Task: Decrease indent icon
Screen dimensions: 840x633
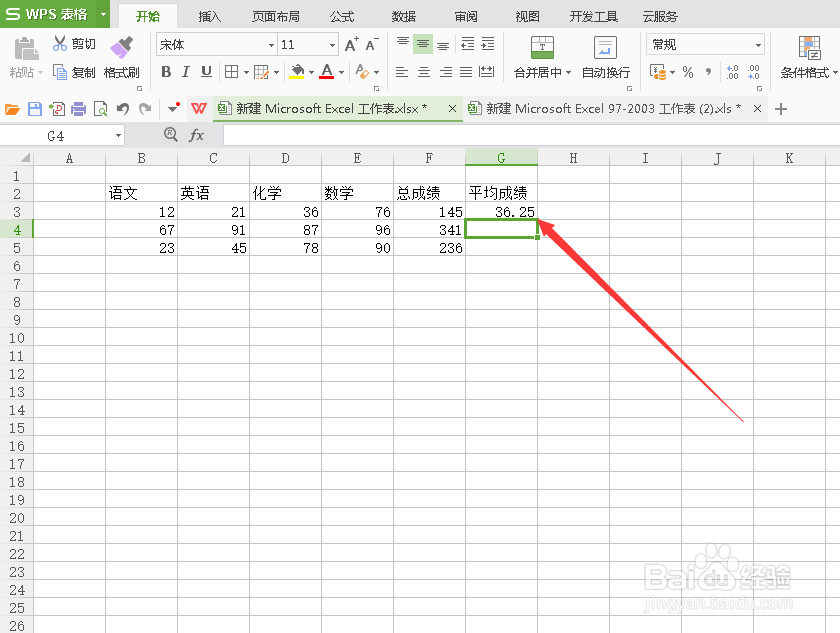Action: (x=468, y=44)
